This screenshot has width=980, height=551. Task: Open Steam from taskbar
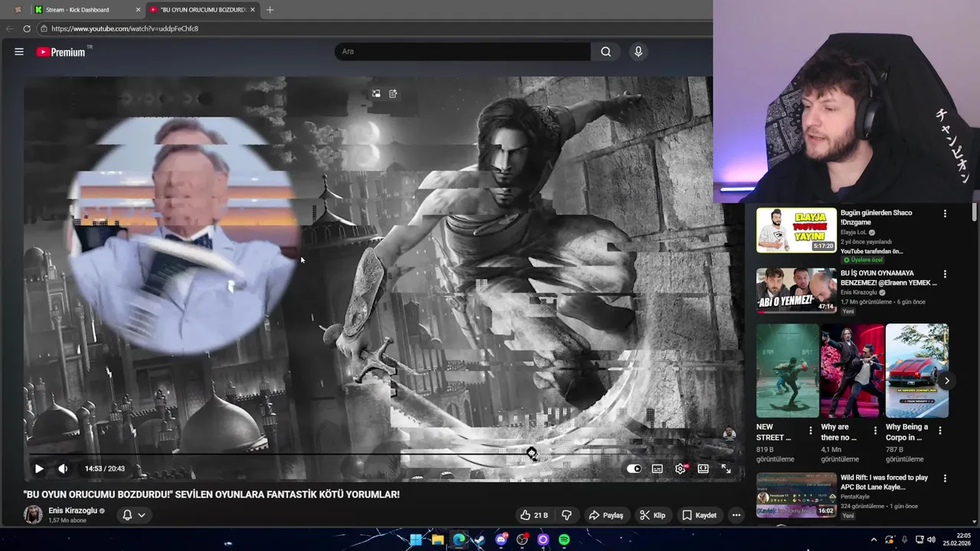(x=480, y=540)
